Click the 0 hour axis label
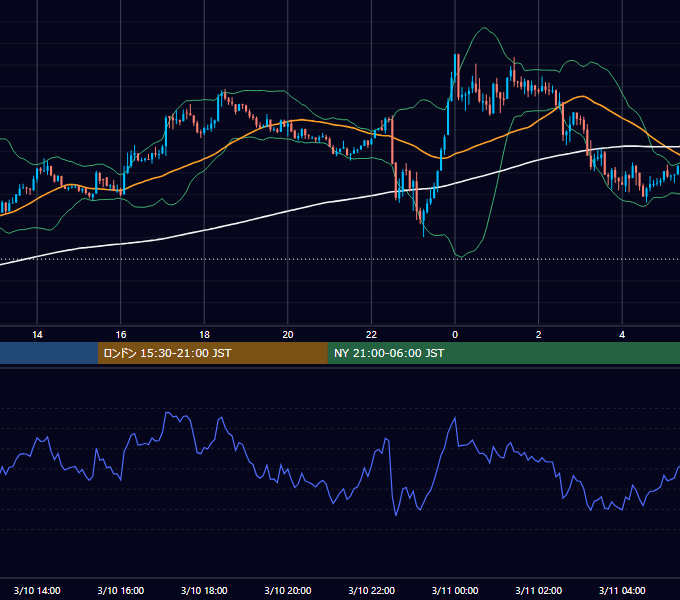 click(x=455, y=335)
